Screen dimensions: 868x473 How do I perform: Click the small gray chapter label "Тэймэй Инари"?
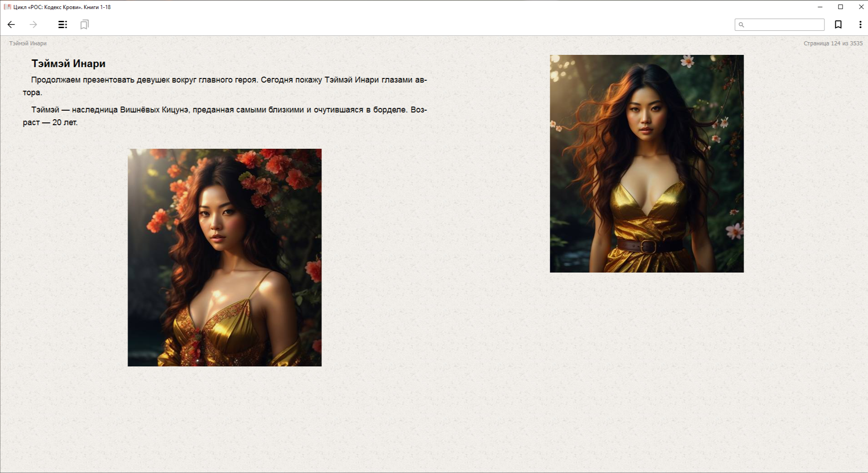(x=28, y=44)
